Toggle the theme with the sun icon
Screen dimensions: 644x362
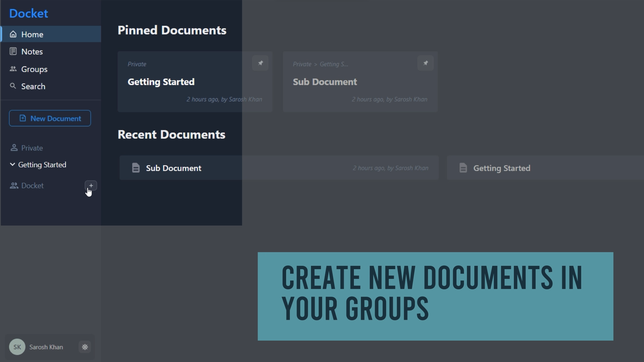coord(85,347)
